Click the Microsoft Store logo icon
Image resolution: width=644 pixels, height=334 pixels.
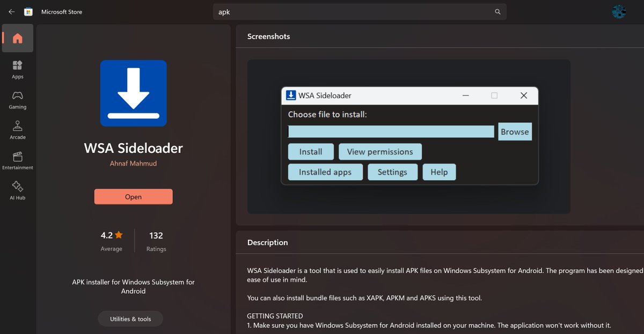[x=28, y=12]
